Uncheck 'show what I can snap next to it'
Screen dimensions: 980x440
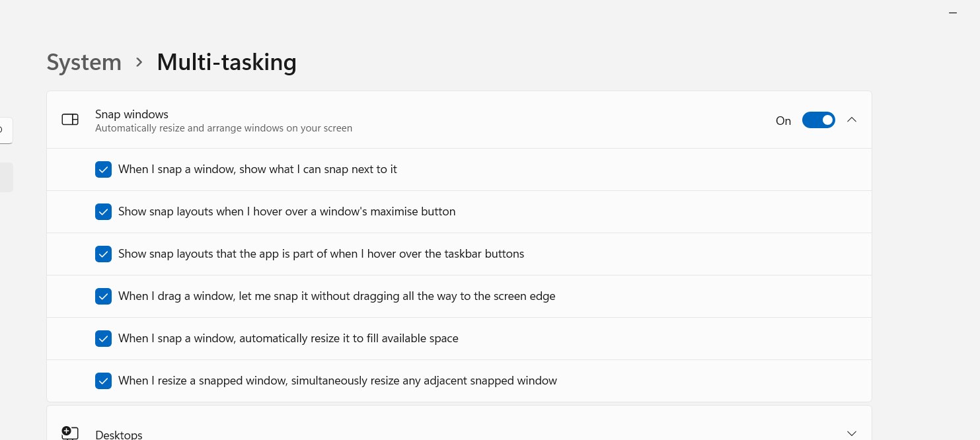pyautogui.click(x=103, y=170)
